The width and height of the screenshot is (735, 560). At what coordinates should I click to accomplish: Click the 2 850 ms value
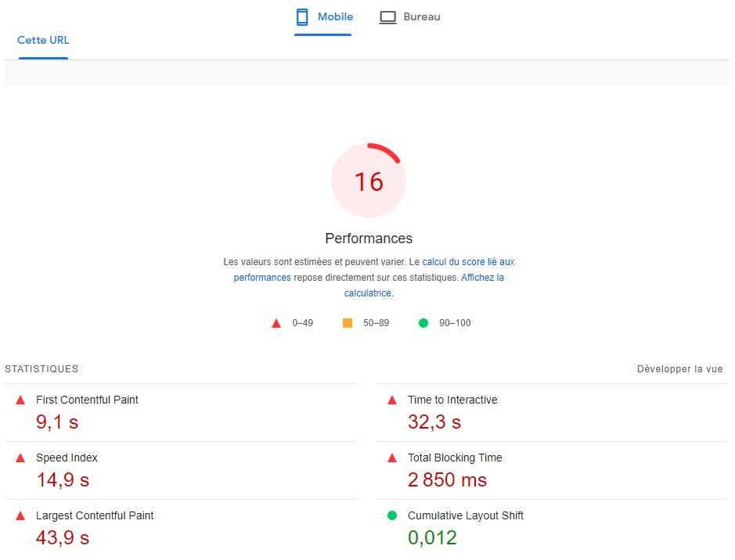[x=447, y=480]
